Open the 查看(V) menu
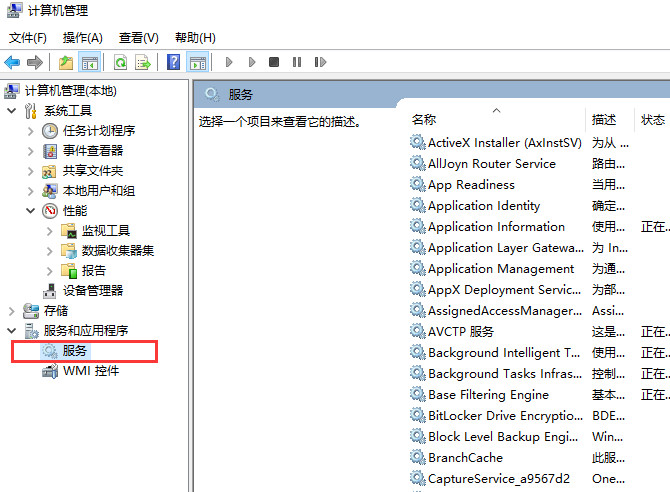Viewport: 670px width, 492px height. (x=138, y=38)
